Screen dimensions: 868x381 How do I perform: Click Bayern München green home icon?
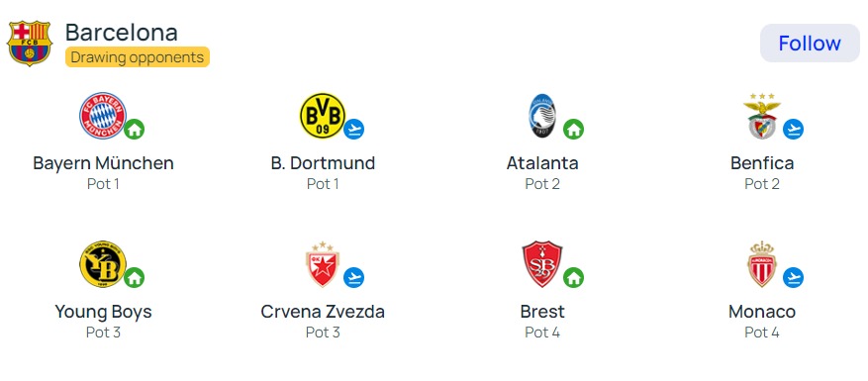[x=134, y=129]
